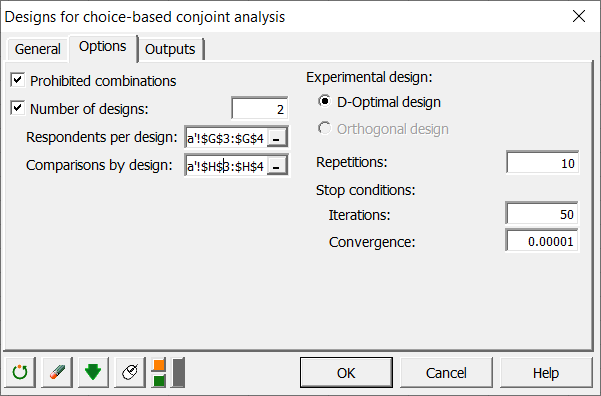601x396 pixels.
Task: Select D-Optimal design radio button
Action: [x=324, y=101]
